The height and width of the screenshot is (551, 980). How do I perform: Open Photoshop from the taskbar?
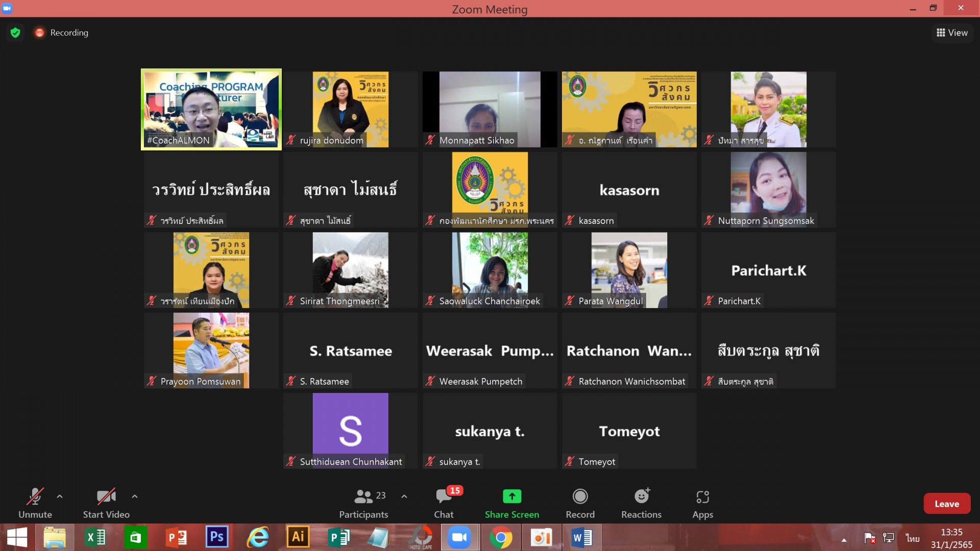point(217,538)
